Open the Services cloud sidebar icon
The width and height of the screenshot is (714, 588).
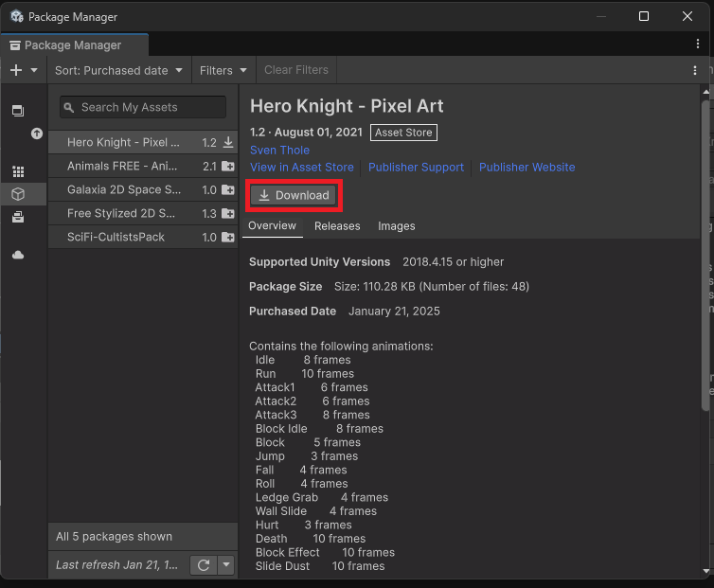(x=18, y=255)
